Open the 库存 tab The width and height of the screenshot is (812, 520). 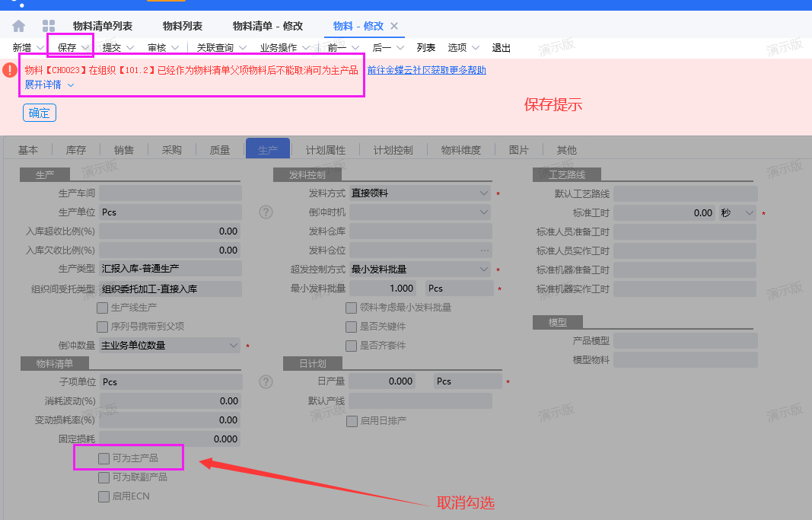pos(76,150)
